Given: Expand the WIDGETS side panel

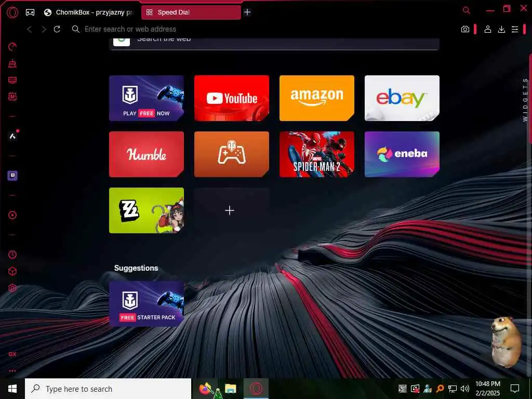Looking at the screenshot, I should 525,100.
